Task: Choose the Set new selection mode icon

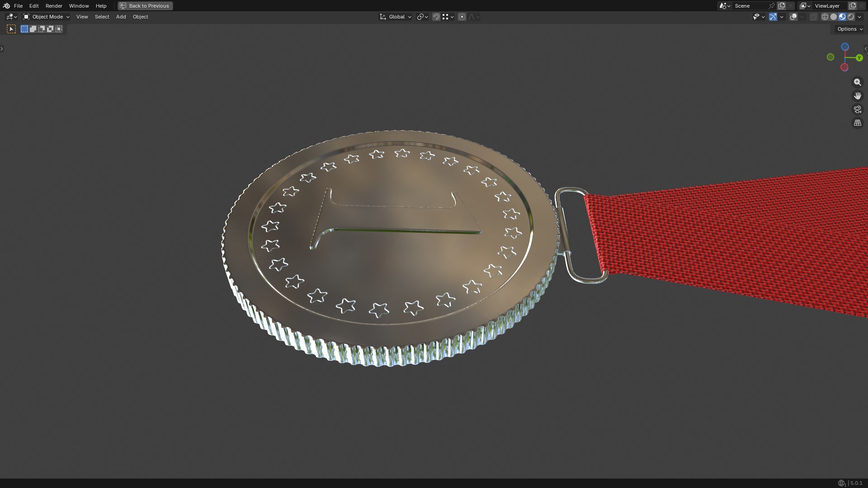Action: (24, 29)
